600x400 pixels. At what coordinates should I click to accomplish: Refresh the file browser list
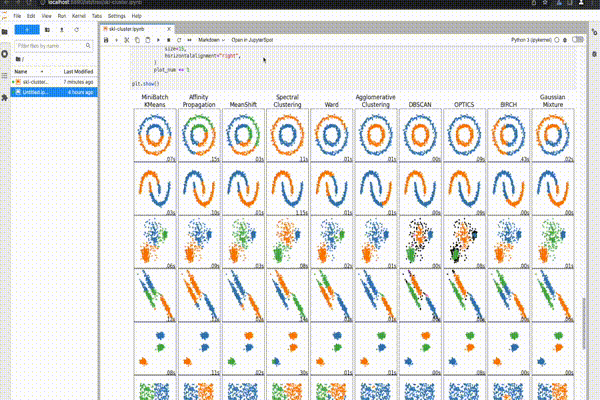click(x=77, y=29)
